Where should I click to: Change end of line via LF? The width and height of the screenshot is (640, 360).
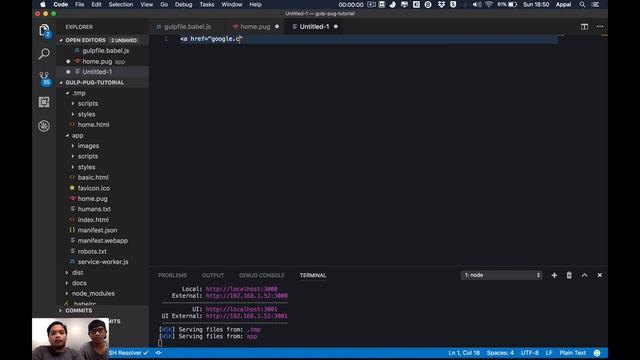coord(549,353)
